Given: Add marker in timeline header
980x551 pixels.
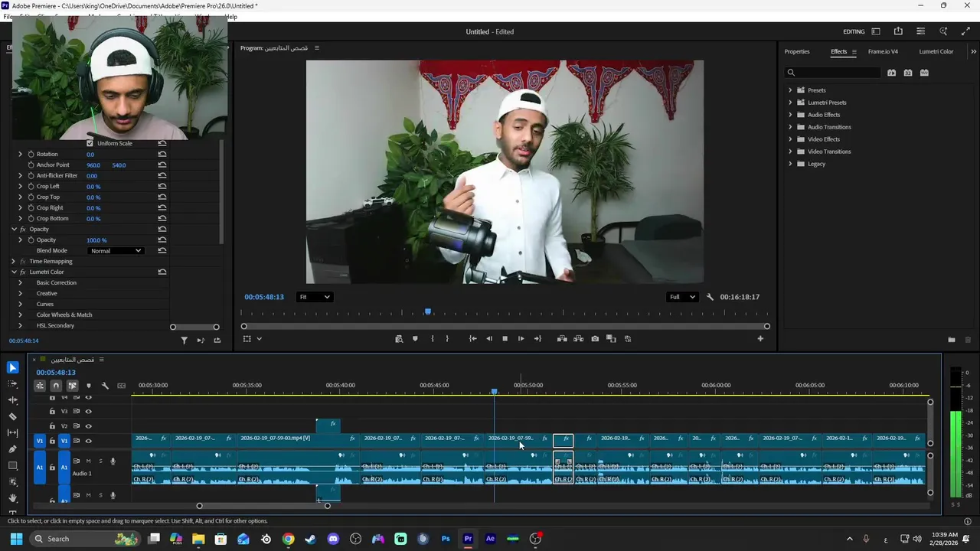Looking at the screenshot, I should click(x=89, y=386).
